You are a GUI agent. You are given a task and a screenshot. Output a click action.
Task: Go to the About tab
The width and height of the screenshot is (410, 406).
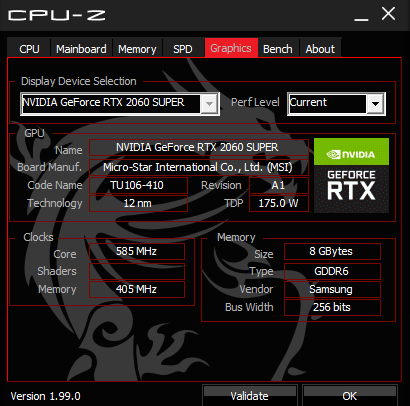(x=320, y=49)
